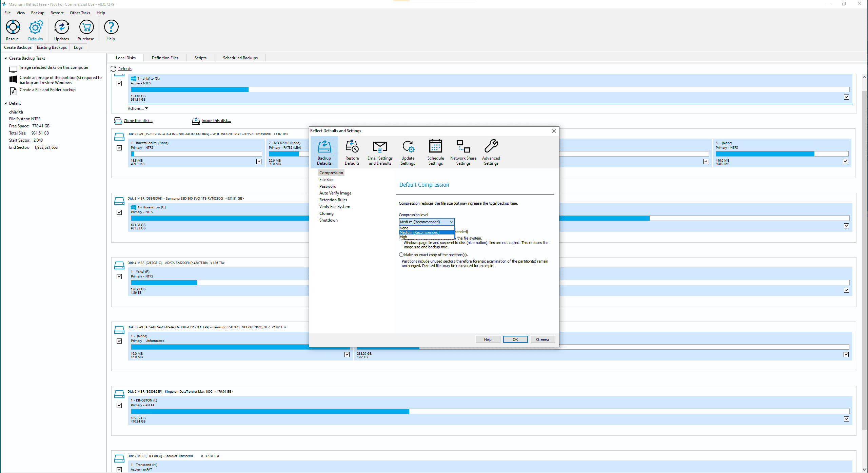The height and width of the screenshot is (473, 868).
Task: Open the Purchase cart icon
Action: 86,27
